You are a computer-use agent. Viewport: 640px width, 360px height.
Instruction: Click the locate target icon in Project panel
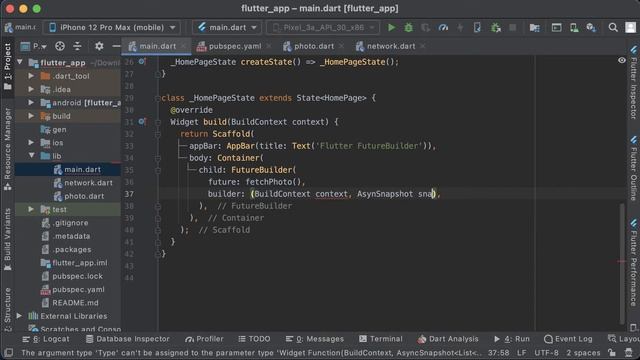[x=60, y=46]
